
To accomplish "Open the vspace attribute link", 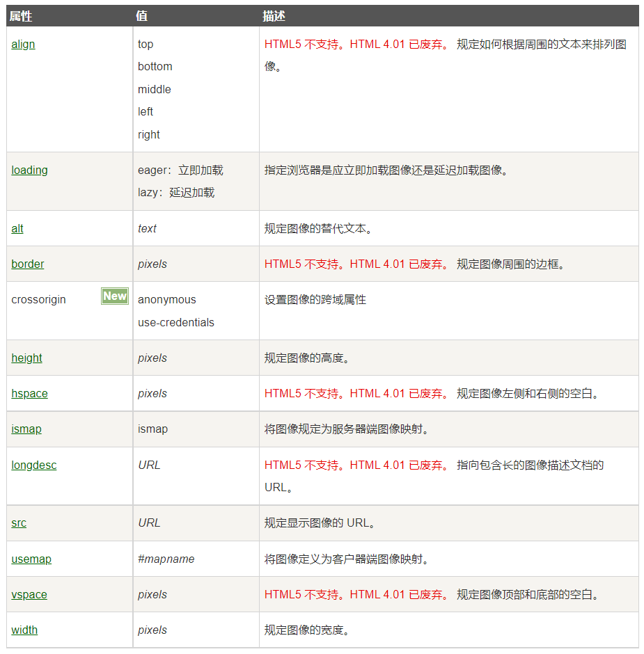I will click(x=29, y=594).
